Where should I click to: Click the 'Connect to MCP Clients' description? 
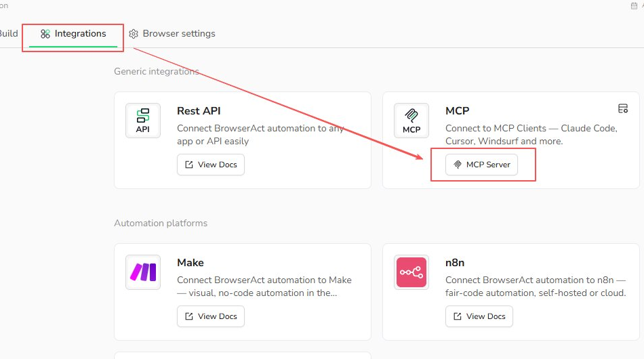(x=531, y=135)
